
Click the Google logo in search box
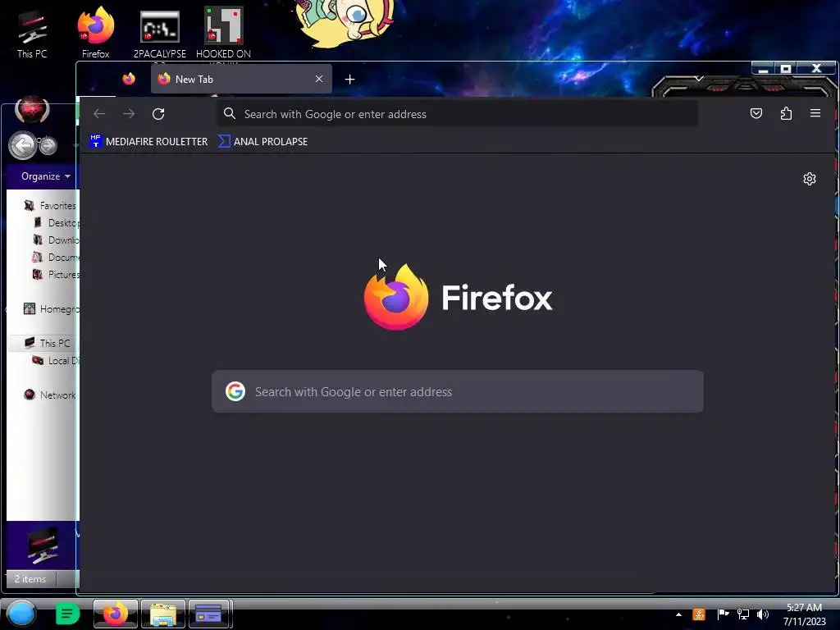(x=235, y=391)
